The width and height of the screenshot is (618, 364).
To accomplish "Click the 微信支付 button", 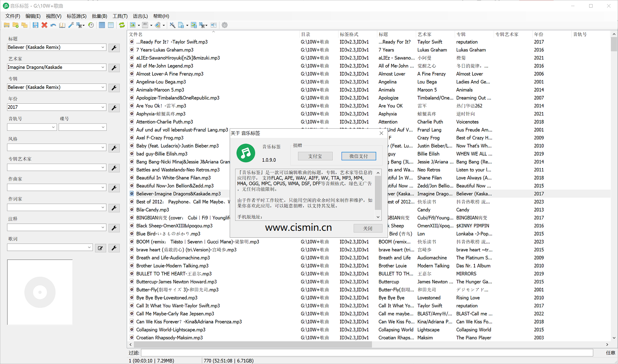I will click(358, 156).
